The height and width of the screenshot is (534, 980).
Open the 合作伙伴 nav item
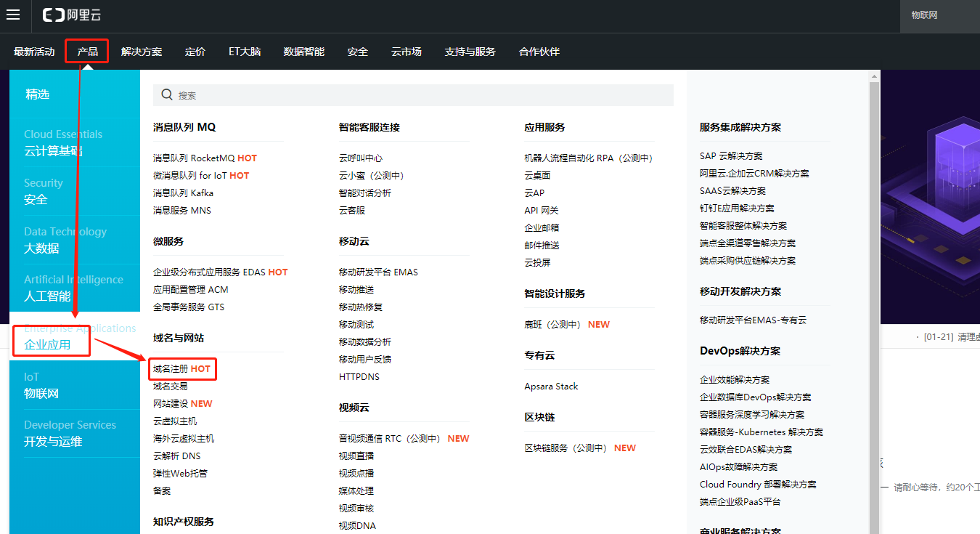tap(539, 52)
